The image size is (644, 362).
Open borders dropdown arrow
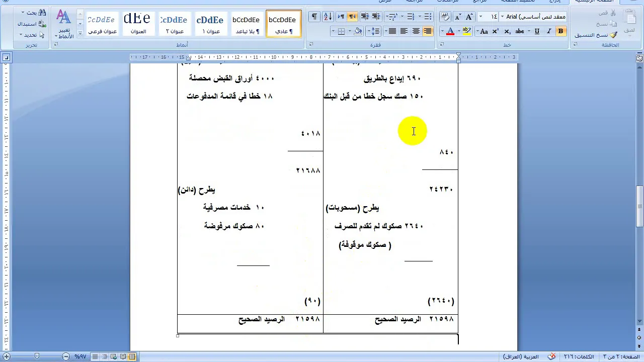pyautogui.click(x=334, y=31)
